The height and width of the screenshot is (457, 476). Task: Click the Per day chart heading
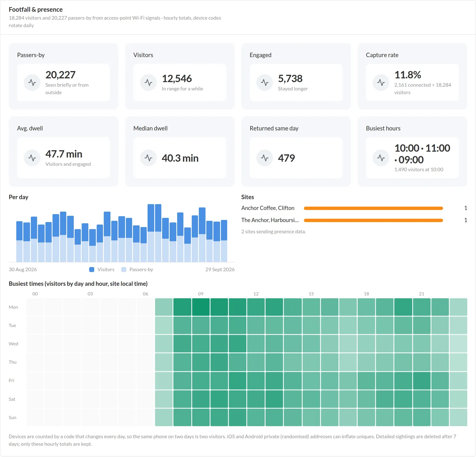[18, 197]
